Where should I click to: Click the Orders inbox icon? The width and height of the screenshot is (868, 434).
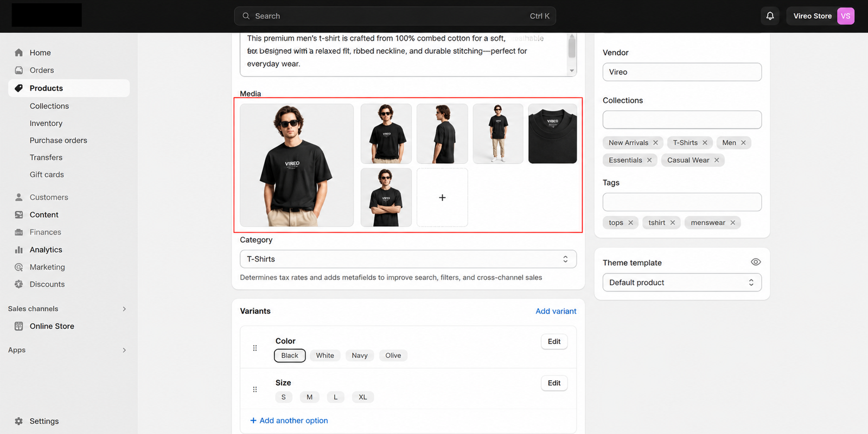click(x=19, y=70)
